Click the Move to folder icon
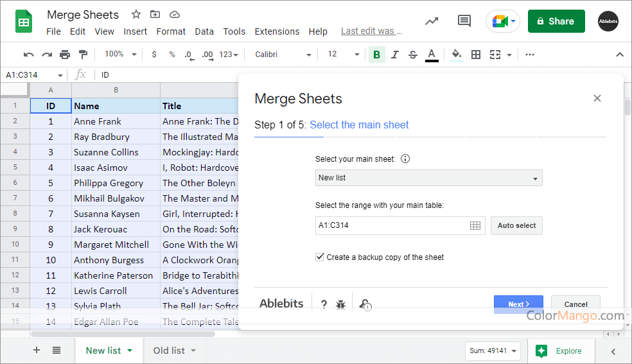Image resolution: width=632 pixels, height=364 pixels. (155, 15)
